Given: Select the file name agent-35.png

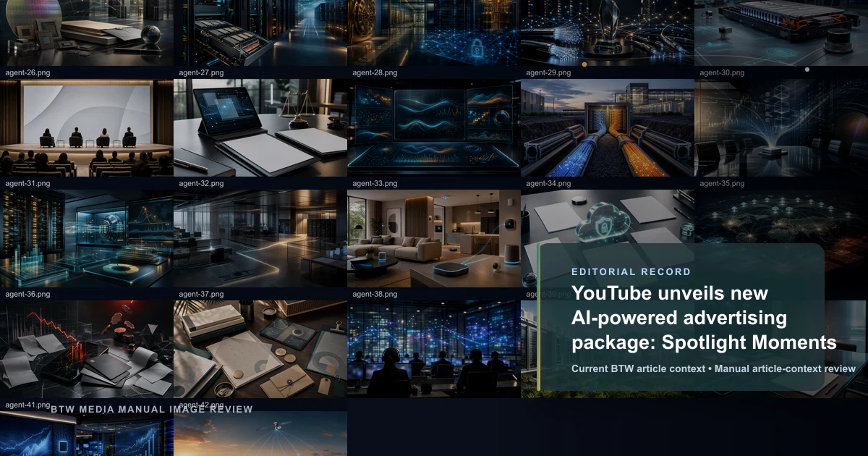Looking at the screenshot, I should [x=722, y=183].
